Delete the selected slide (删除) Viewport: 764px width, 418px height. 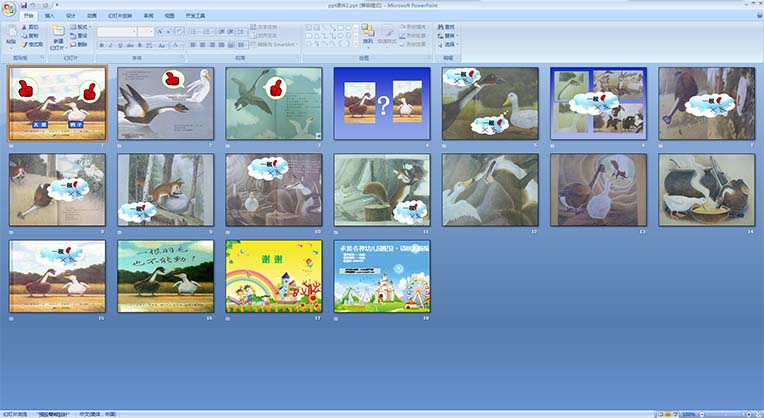[x=78, y=44]
